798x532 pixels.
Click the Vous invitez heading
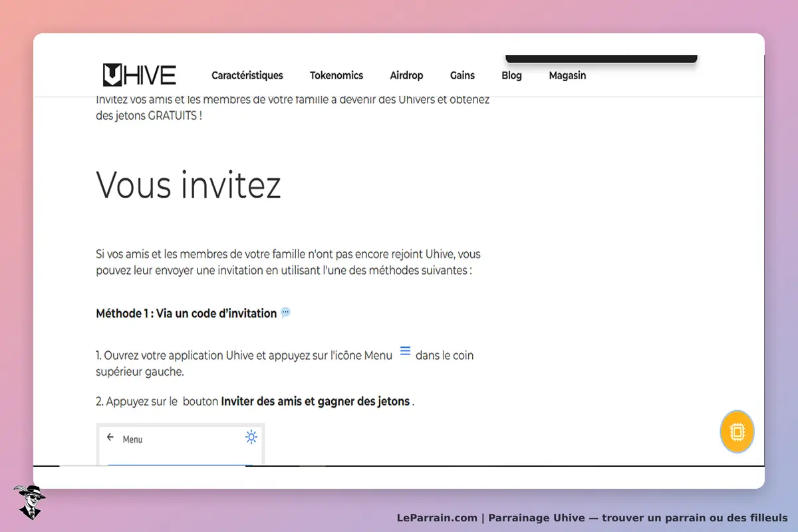(189, 185)
